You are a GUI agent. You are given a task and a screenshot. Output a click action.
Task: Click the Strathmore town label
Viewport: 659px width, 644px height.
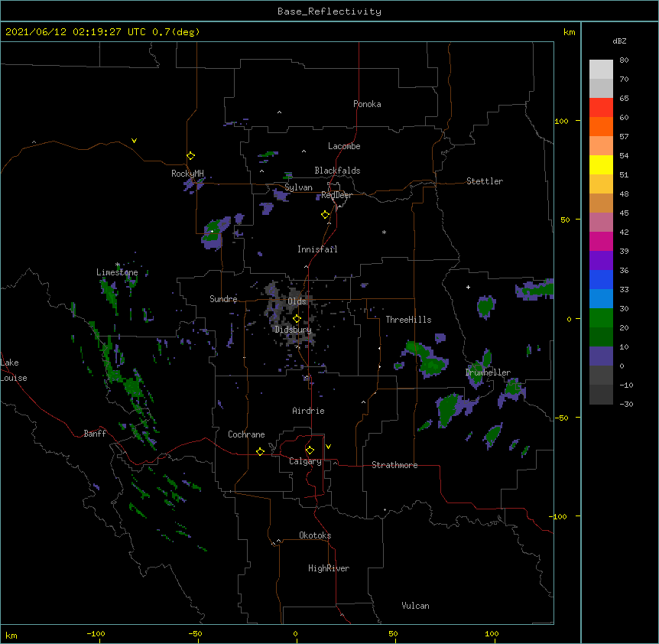(394, 465)
